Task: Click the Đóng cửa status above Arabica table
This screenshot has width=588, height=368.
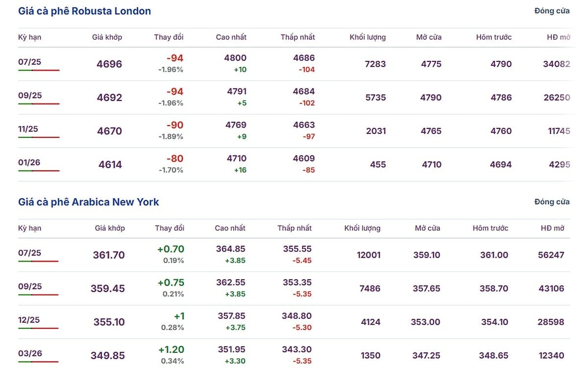Action: click(552, 202)
